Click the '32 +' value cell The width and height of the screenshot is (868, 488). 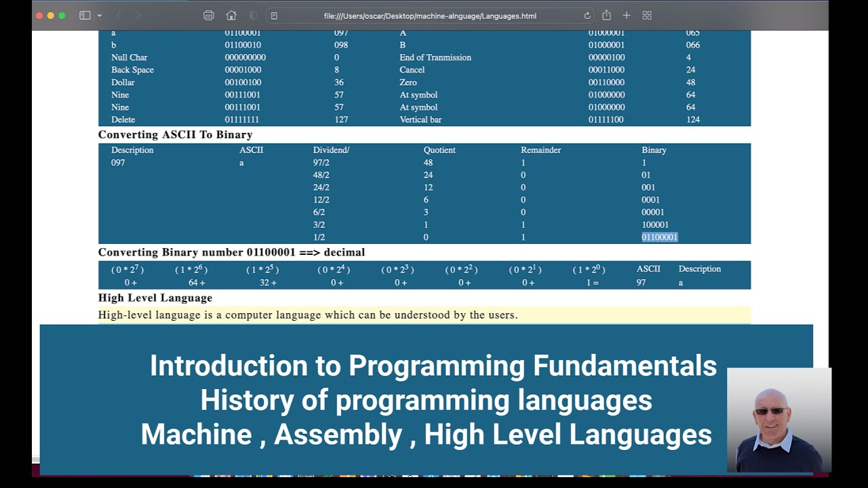pos(268,283)
